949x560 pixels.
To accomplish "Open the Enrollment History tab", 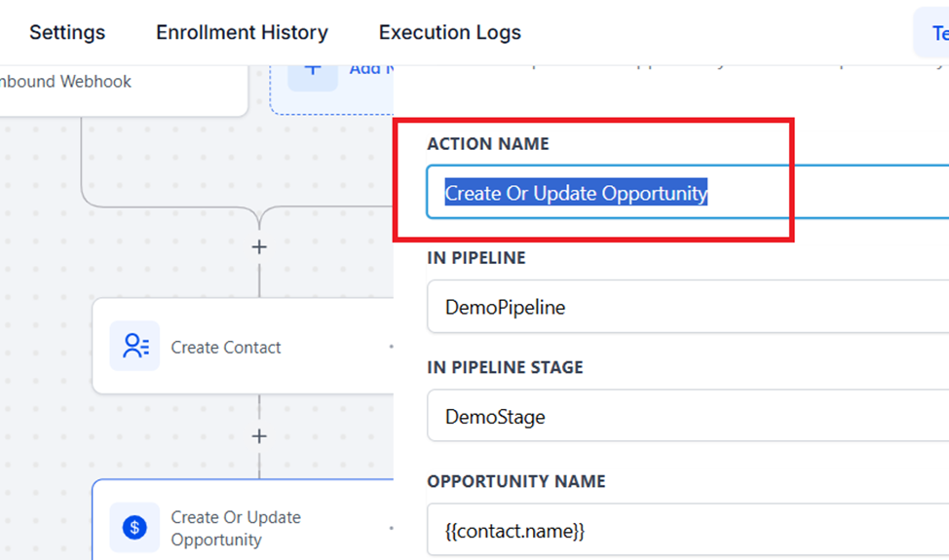I will point(242,32).
